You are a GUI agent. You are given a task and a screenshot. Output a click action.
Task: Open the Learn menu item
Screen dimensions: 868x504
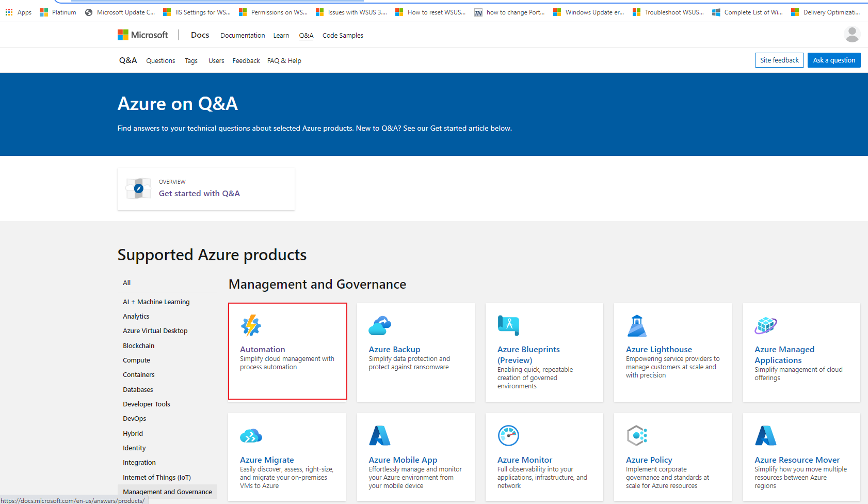coord(281,36)
